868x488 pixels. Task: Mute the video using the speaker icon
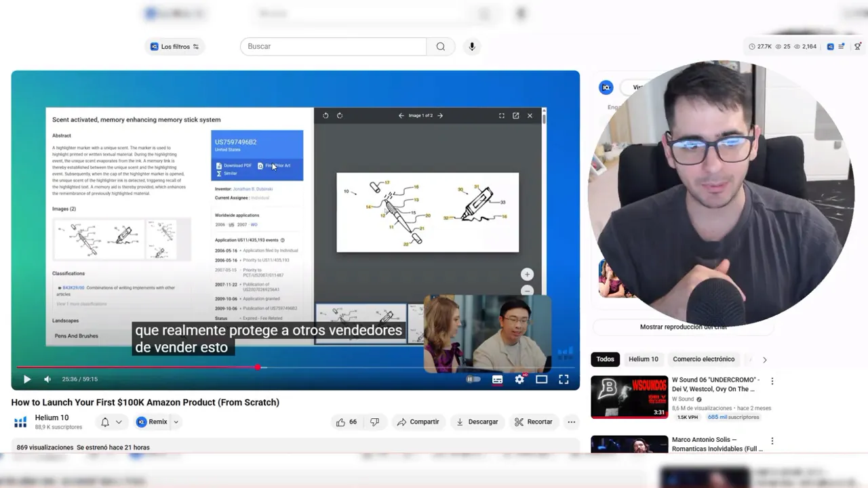[47, 380]
